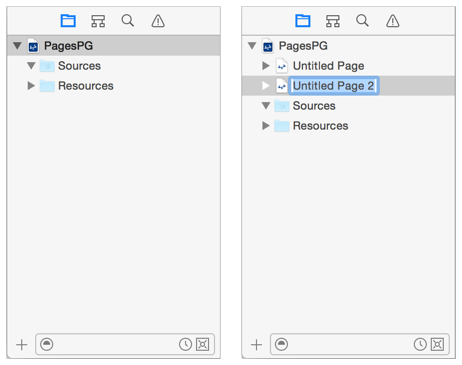Click PagesPG file icon in left panel

33,46
